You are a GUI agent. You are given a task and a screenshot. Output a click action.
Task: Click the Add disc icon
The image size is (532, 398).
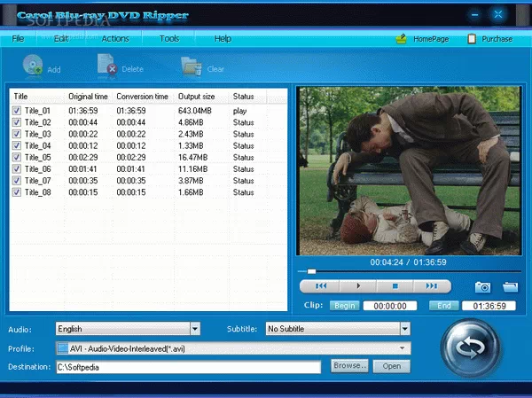[33, 65]
